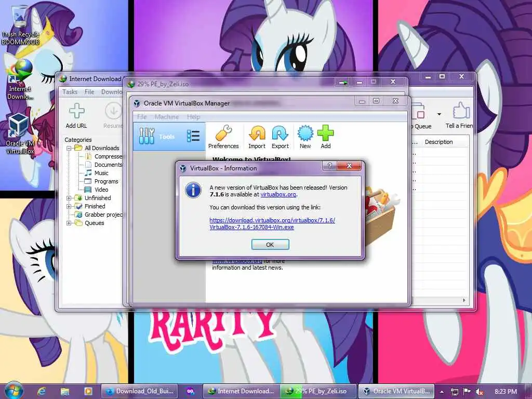Expand the Unfinished category node
This screenshot has width=532, height=399.
[69, 198]
